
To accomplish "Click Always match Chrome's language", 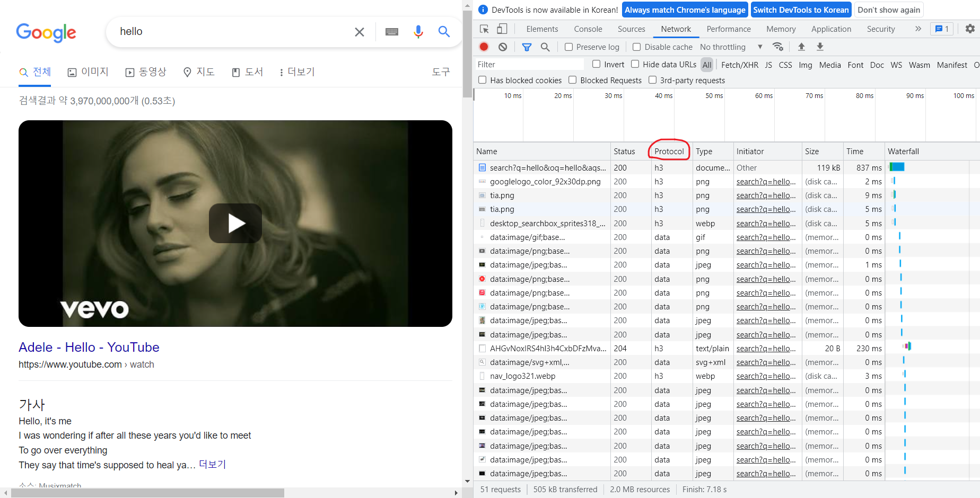I will (685, 10).
